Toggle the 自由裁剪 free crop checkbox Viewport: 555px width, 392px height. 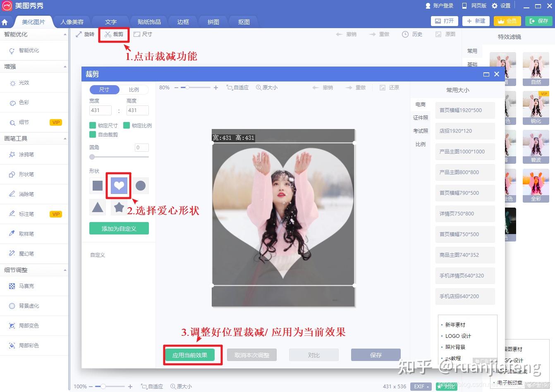(x=93, y=134)
